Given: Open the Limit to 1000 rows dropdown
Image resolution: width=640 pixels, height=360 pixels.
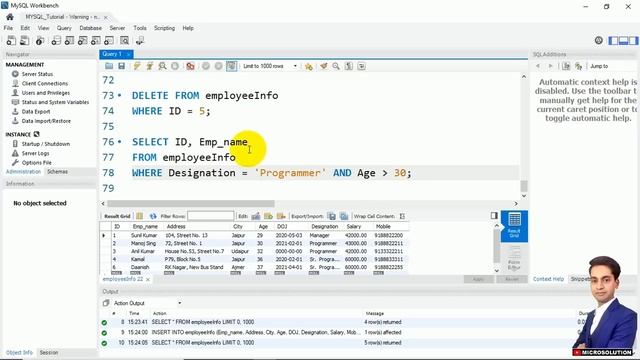Looking at the screenshot, I should [x=269, y=66].
